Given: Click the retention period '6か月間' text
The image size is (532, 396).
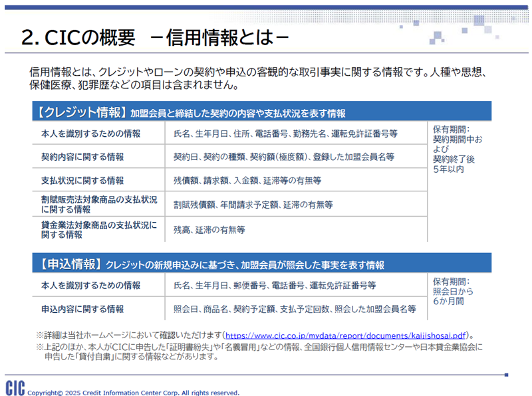Looking at the screenshot, I should point(448,301).
